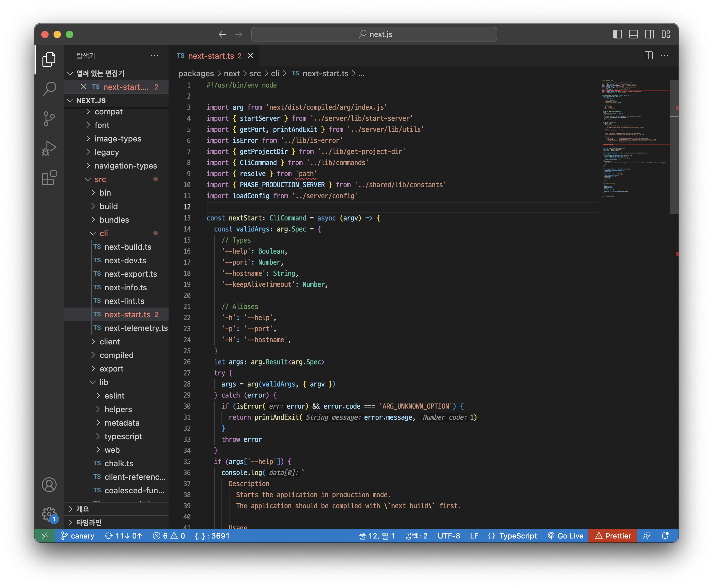Viewport: 713px width, 588px height.
Task: Open next-info.ts file
Action: [116, 288]
